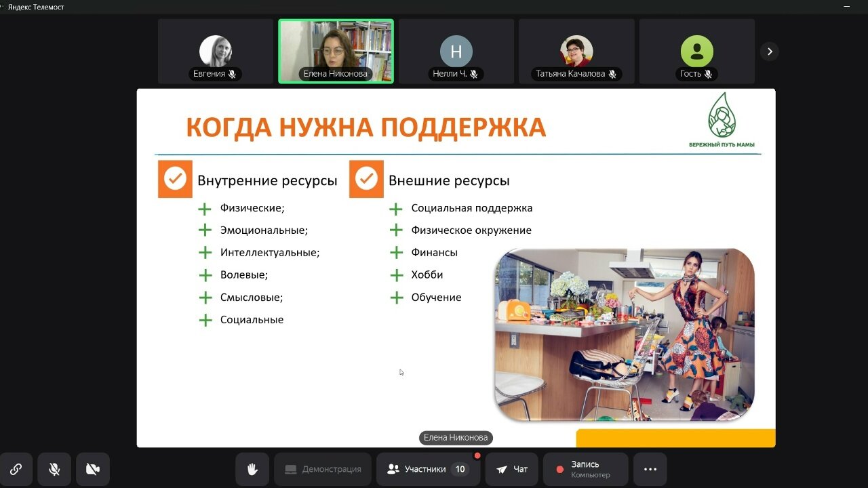This screenshot has height=488, width=868.
Task: Raise your hand in the meeting
Action: (252, 469)
